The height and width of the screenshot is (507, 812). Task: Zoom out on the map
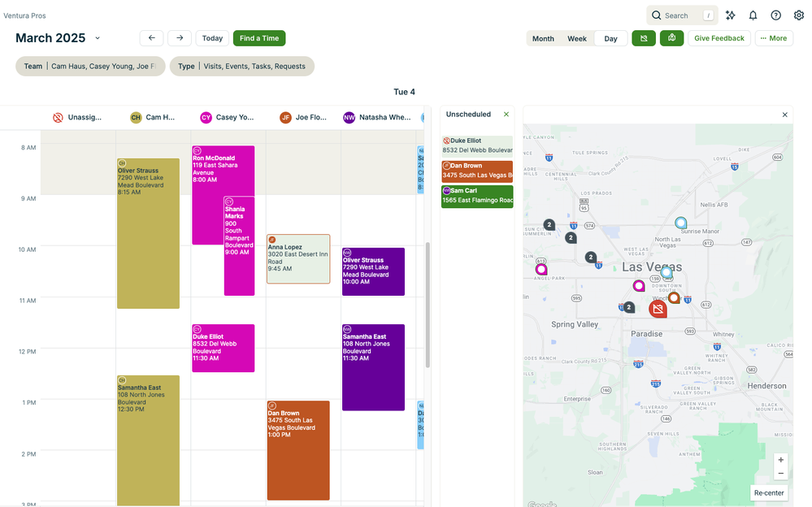(780, 473)
